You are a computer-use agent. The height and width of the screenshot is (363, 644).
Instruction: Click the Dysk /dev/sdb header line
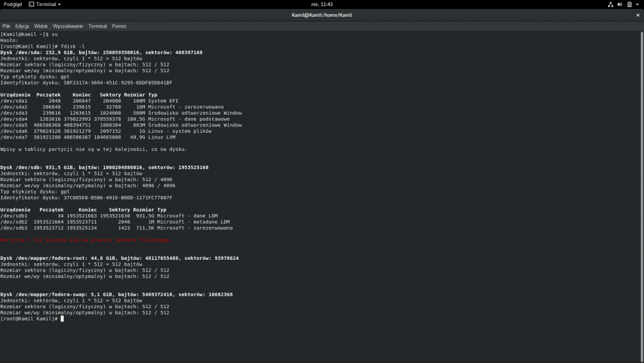(104, 168)
